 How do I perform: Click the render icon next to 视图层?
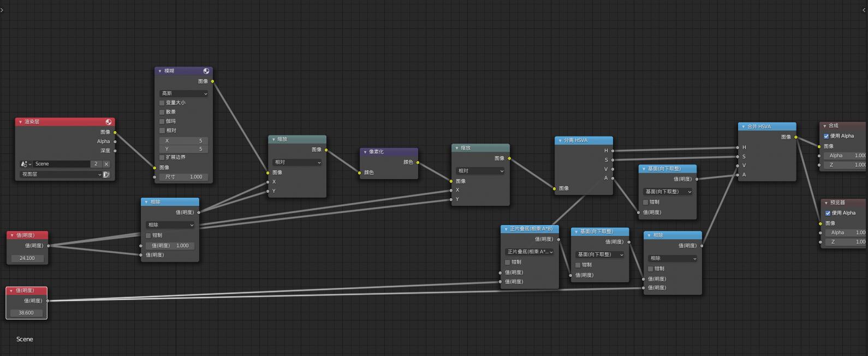coord(106,175)
